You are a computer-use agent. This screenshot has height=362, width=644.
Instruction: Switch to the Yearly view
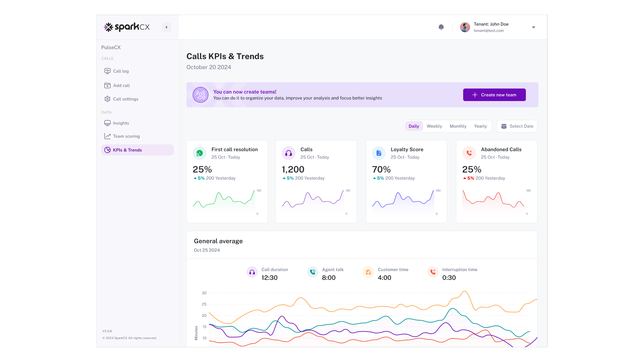pyautogui.click(x=480, y=126)
